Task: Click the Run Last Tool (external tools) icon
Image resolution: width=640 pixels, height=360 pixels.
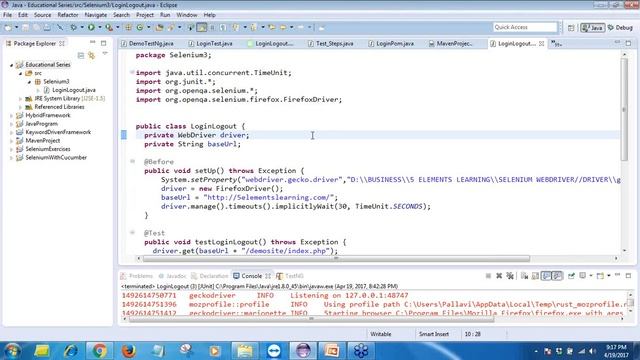Action: (x=109, y=27)
